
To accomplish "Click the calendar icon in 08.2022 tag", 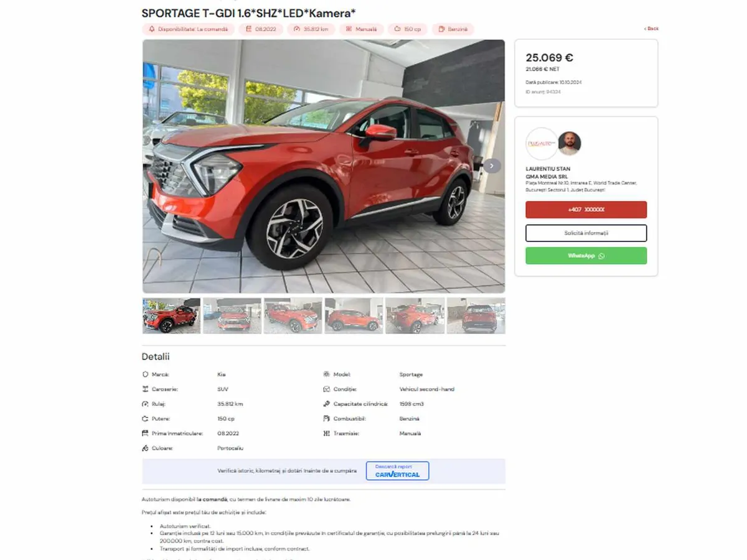I will coord(249,29).
